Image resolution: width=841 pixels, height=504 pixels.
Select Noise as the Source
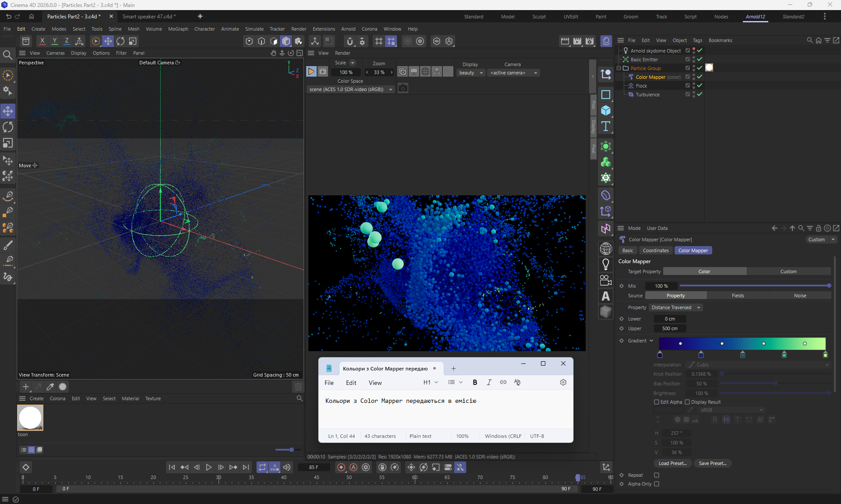click(x=800, y=296)
